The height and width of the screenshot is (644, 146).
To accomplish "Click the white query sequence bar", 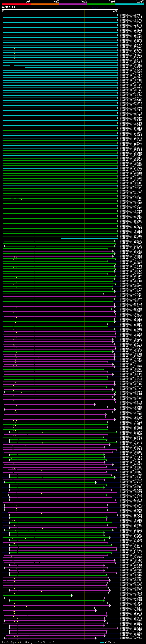I will [x=60, y=9].
